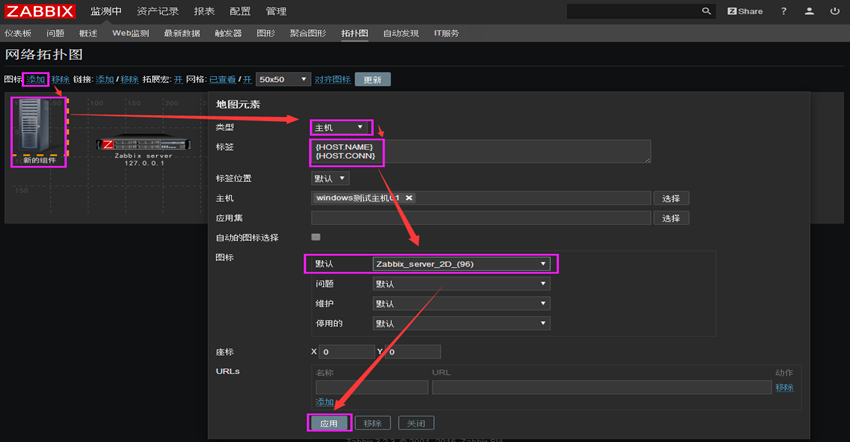Screen dimensions: 850x442
Task: Switch to 拓扑图 tab
Action: (355, 33)
